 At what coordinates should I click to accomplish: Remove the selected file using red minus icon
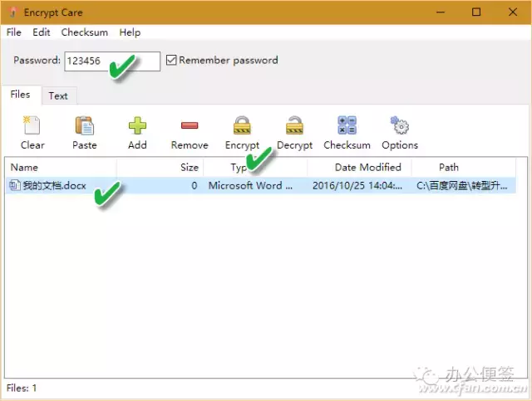click(x=190, y=125)
